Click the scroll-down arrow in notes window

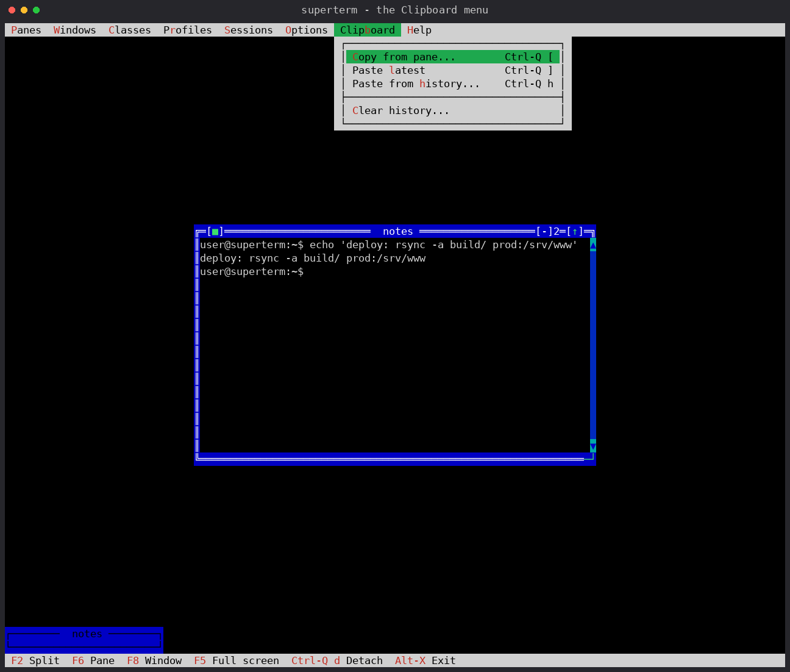593,446
